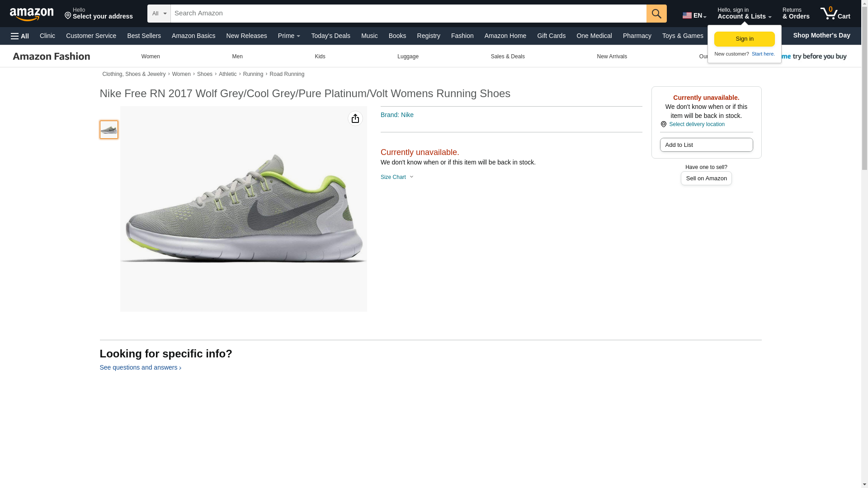Select the shoe image thumbnail
Viewport: 868px width, 488px height.
(x=109, y=130)
